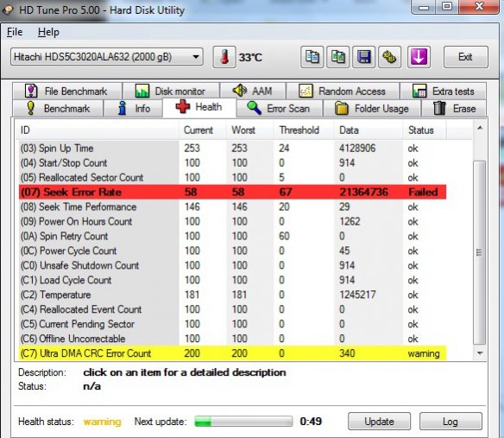The image size is (504, 438).
Task: Sort by the Current column header
Action: (x=203, y=130)
